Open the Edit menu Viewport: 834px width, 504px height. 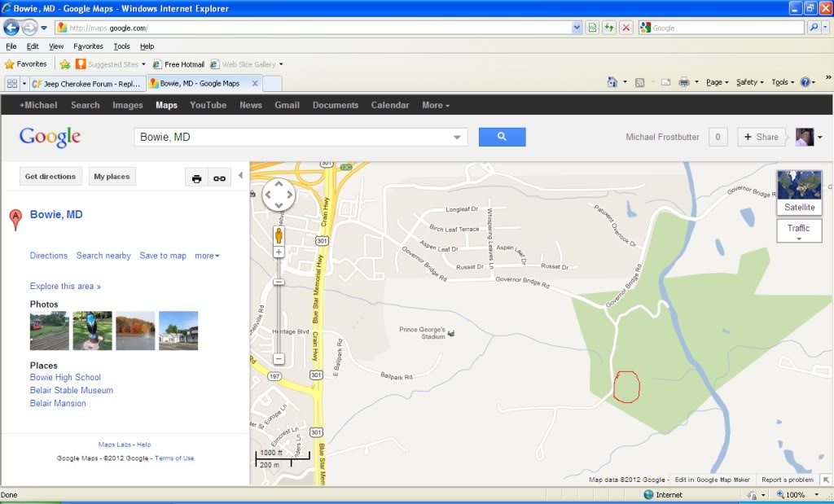33,46
